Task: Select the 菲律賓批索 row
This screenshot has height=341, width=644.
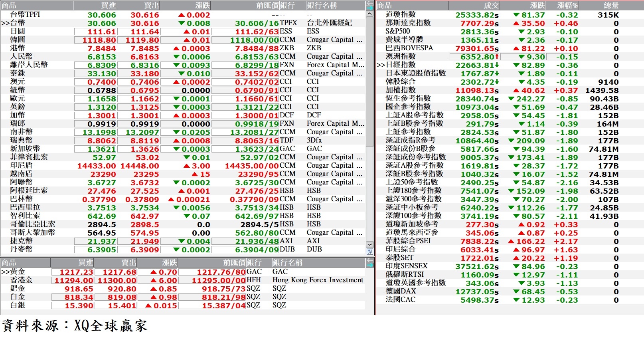Action: [183, 157]
